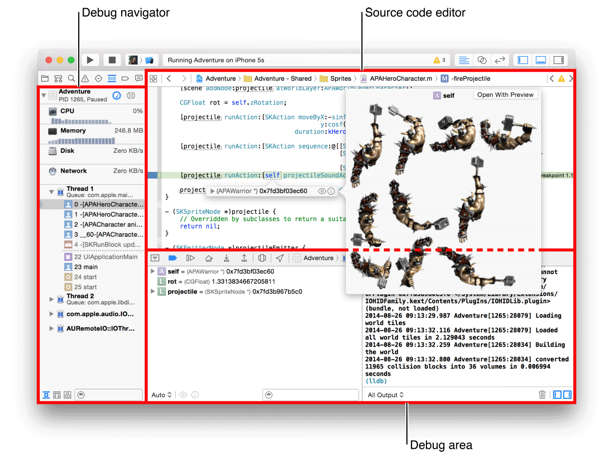Screen dimensions: 613x461
Task: Click the breakpoint marker in editor gutter
Action: pyautogui.click(x=152, y=176)
